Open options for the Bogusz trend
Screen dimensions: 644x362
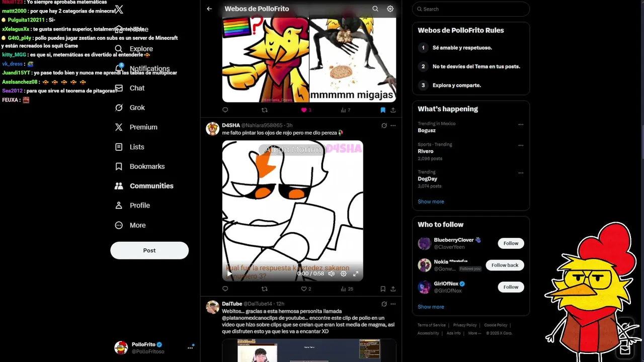(521, 124)
